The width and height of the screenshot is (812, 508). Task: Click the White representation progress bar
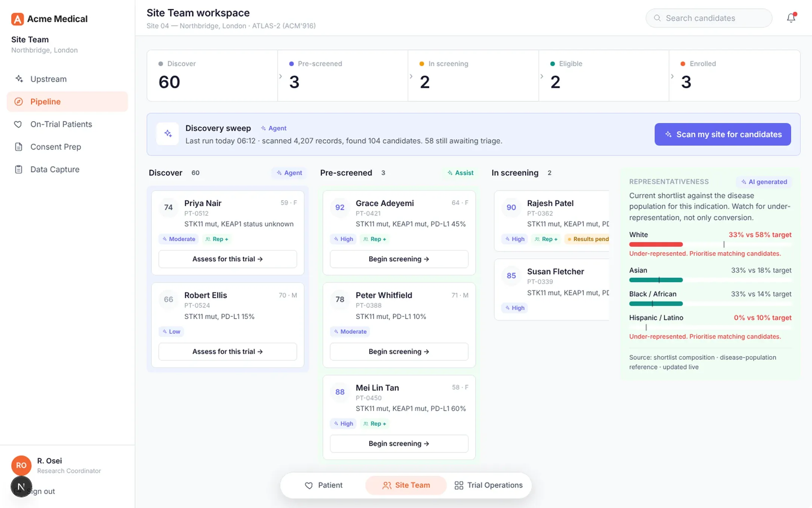pos(710,245)
